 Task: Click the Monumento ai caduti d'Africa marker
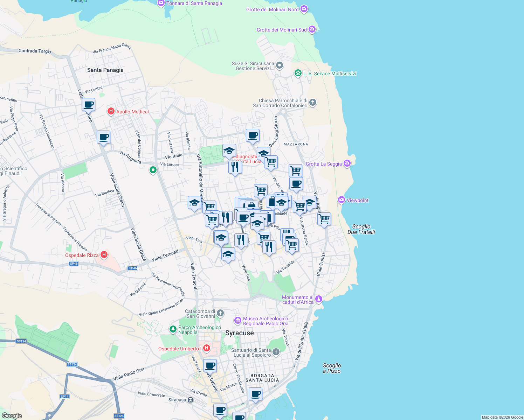tap(318, 299)
